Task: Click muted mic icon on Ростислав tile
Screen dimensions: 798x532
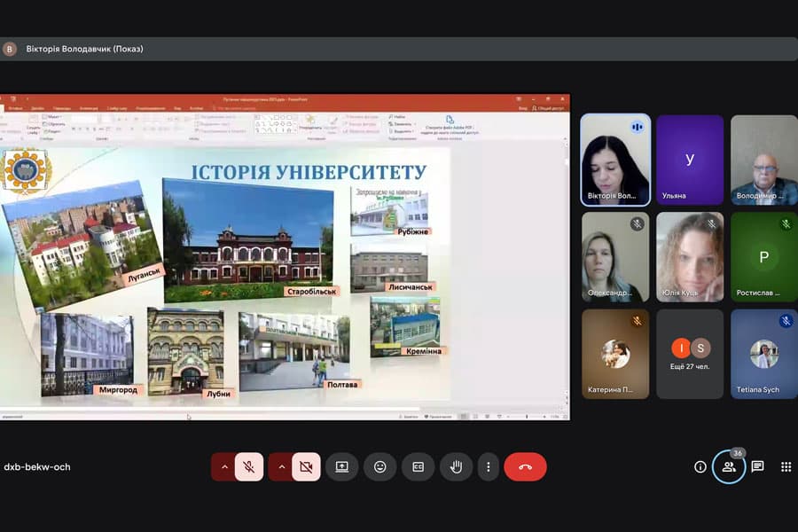Action: coord(786,224)
